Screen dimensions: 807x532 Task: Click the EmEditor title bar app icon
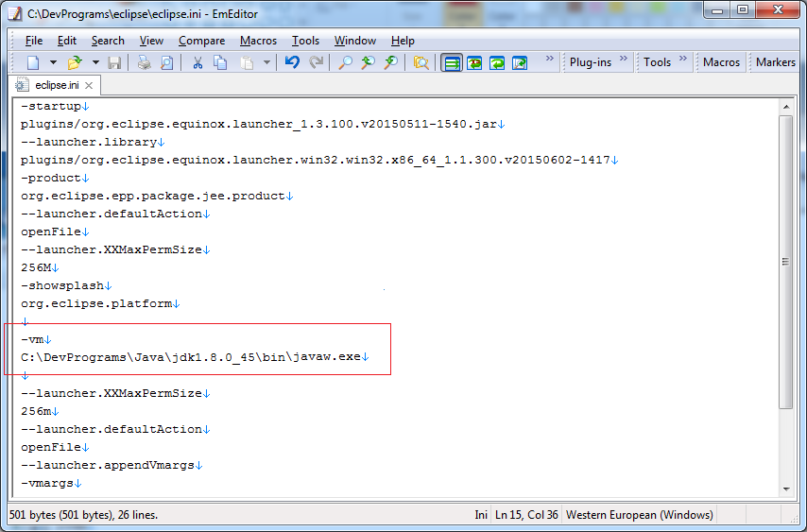pos(16,14)
